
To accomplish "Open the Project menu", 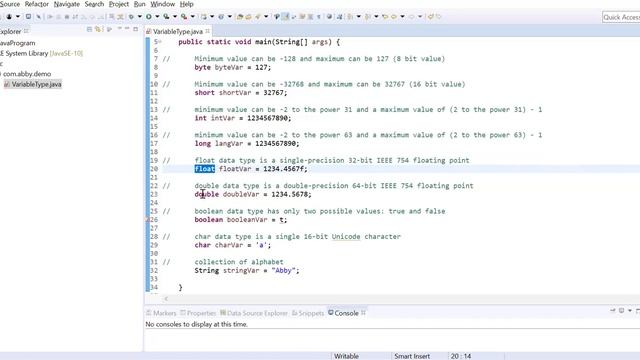I will point(119,4).
